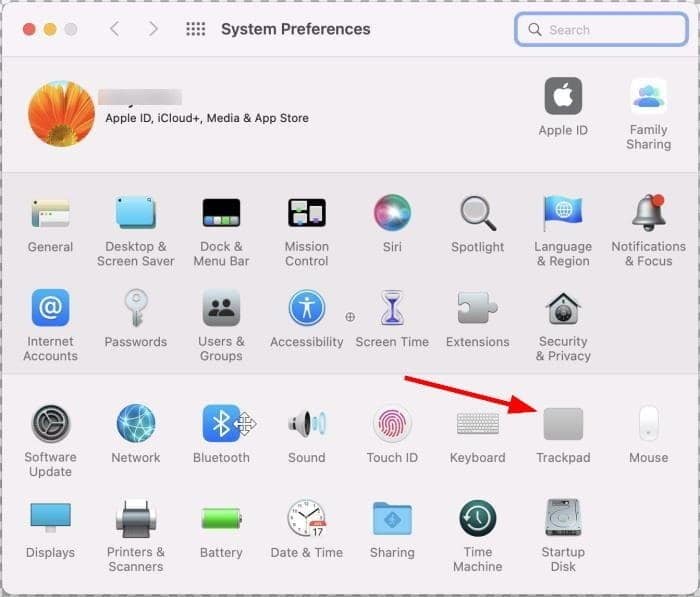Open Family Sharing settings
This screenshot has height=597, width=700.
(648, 97)
